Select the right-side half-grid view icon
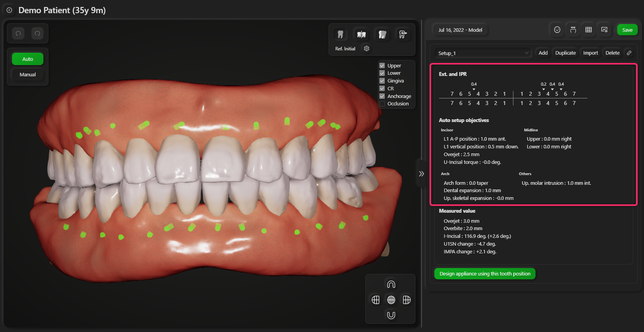The image size is (644, 332). [x=406, y=300]
